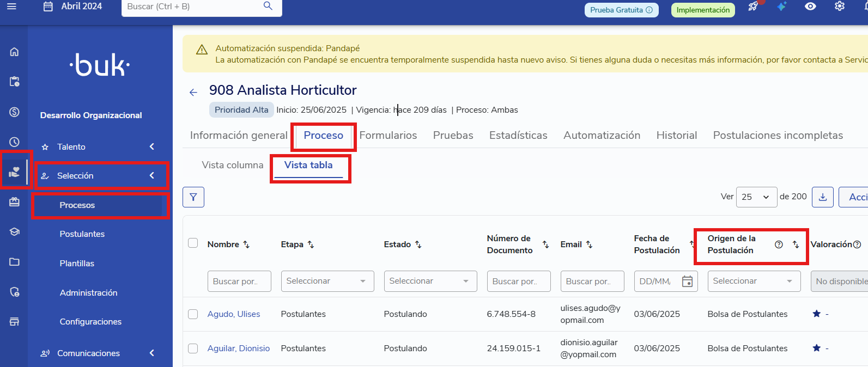
Task: Click the hamburger menu icon
Action: pyautogui.click(x=11, y=7)
